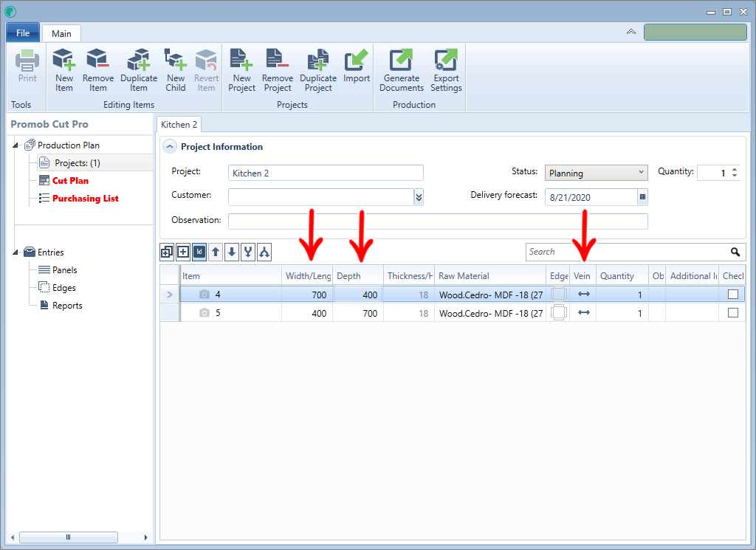
Task: Check the checkbox for item 4
Action: tap(733, 294)
